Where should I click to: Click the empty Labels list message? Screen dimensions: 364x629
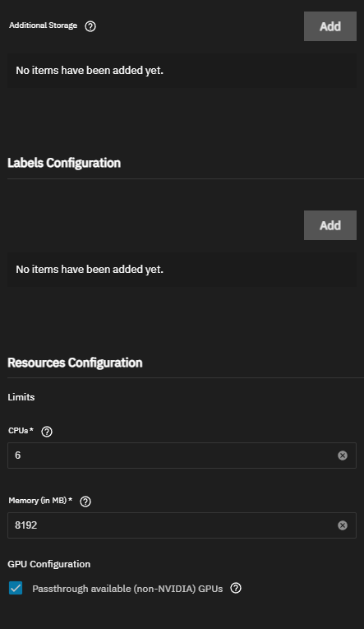coord(90,270)
